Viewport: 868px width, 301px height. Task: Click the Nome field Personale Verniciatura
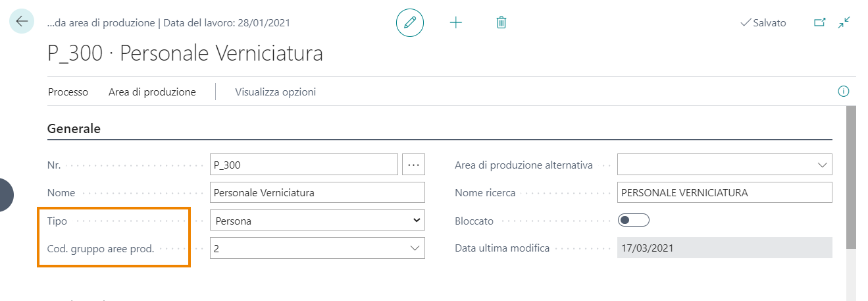[317, 193]
